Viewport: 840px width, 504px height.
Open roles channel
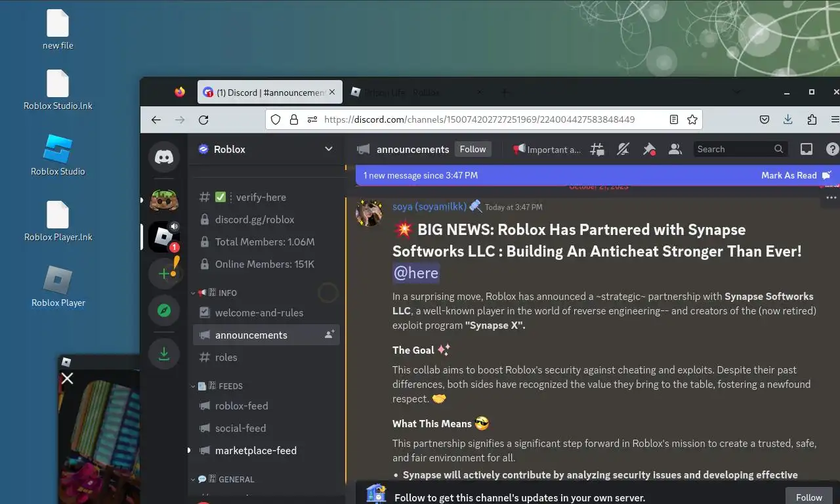(x=266, y=357)
